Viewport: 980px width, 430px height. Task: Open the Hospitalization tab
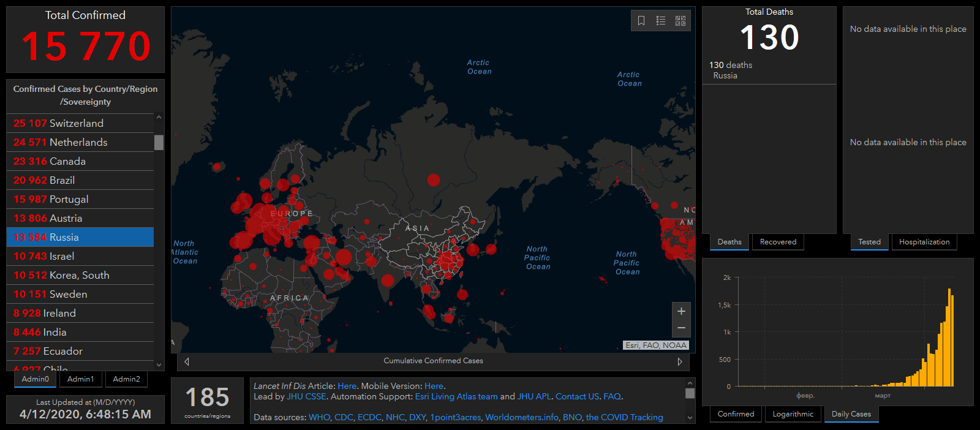[x=924, y=242]
